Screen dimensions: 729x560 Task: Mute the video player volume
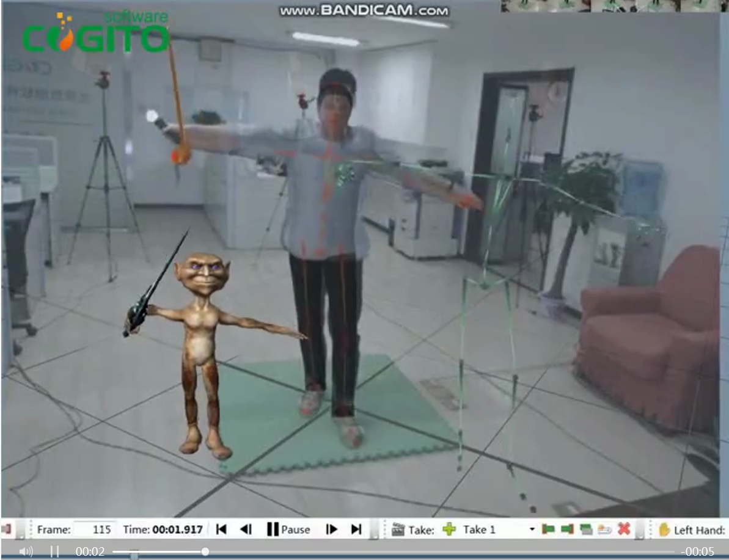click(x=26, y=551)
